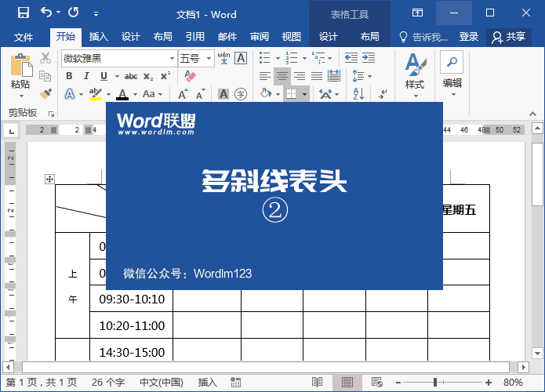This screenshot has height=392, width=545.
Task: Open the Customize Quick Access Toolbar arrow
Action: [x=96, y=14]
